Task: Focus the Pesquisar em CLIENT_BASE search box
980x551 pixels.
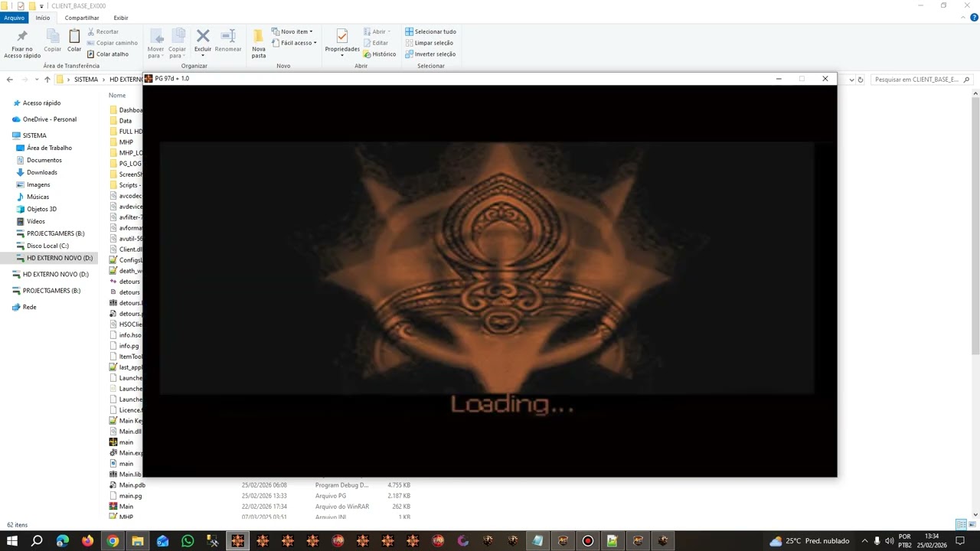Action: [922, 80]
